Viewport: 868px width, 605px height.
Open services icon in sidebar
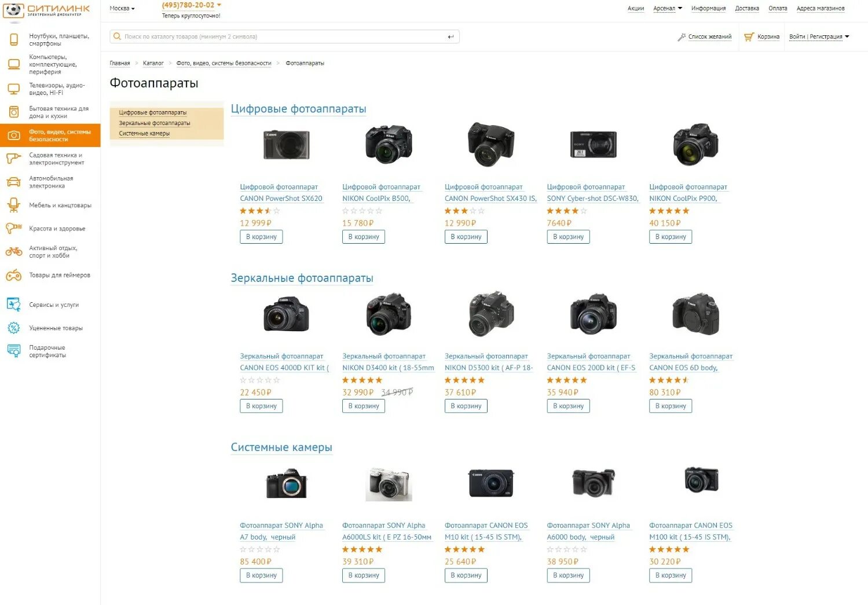tap(14, 305)
